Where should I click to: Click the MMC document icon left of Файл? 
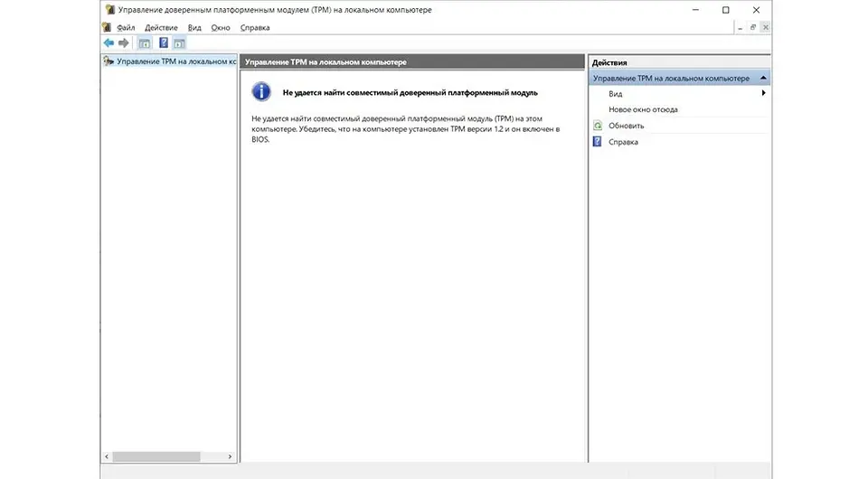pos(108,28)
